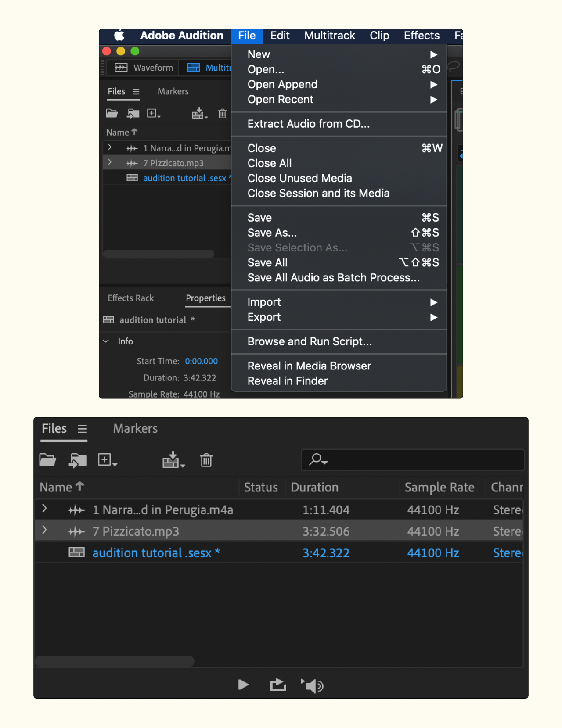Toggle Loop Playback in Files panel
This screenshot has width=562, height=728.
click(x=278, y=685)
